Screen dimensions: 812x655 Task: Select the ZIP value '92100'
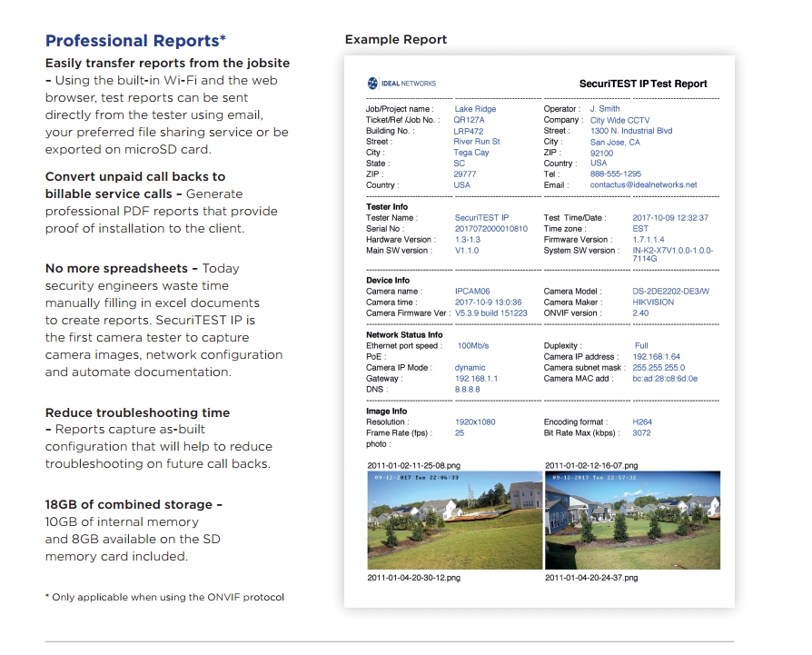602,153
